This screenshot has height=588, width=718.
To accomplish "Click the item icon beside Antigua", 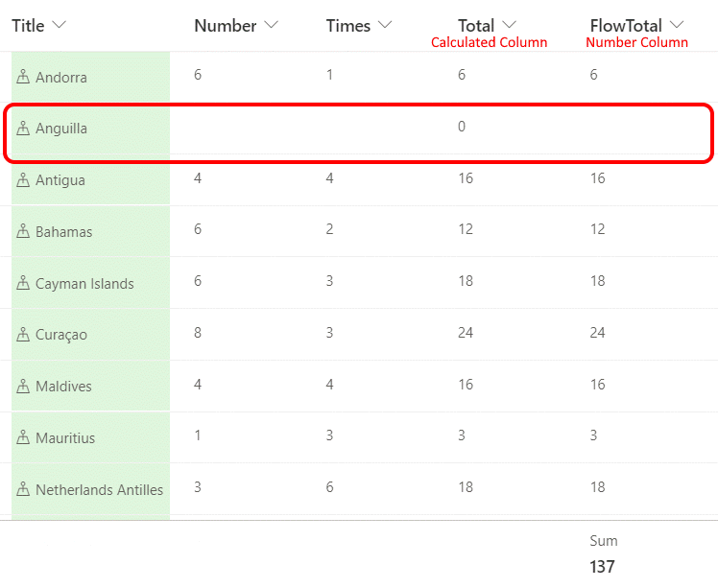I will 24,180.
